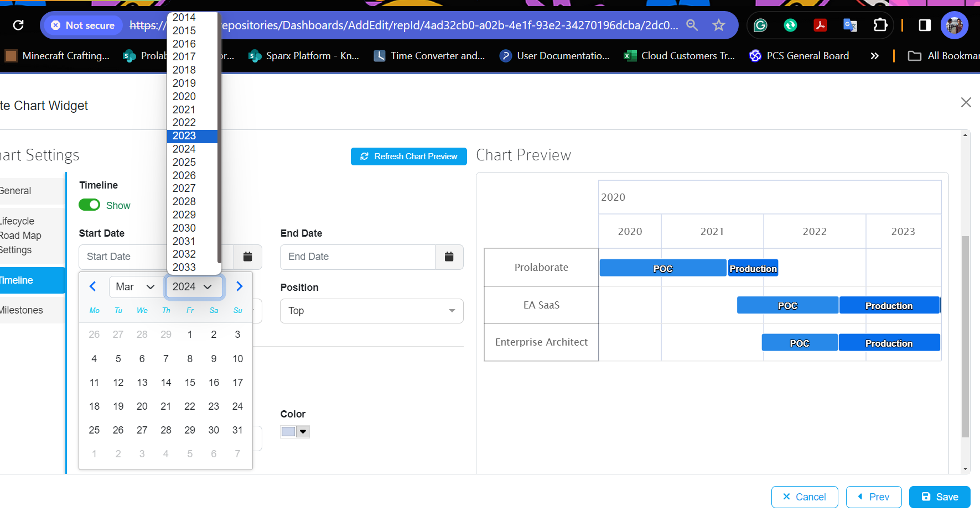Image resolution: width=980 pixels, height=517 pixels.
Task: Choose year 2030 from the list
Action: pos(192,228)
